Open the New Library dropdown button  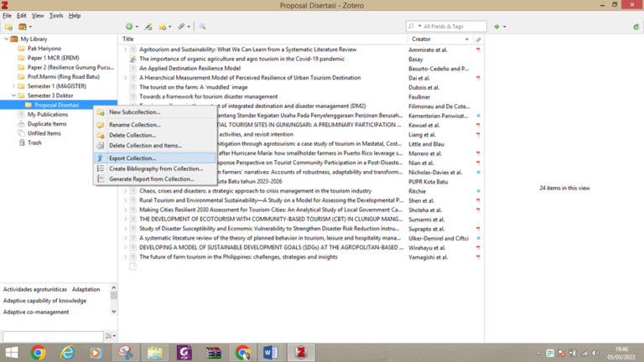[27, 27]
